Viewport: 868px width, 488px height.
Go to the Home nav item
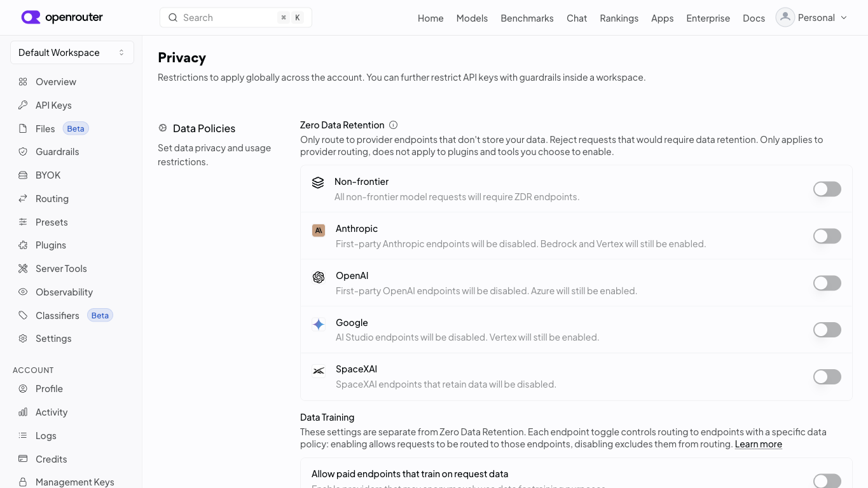point(431,18)
